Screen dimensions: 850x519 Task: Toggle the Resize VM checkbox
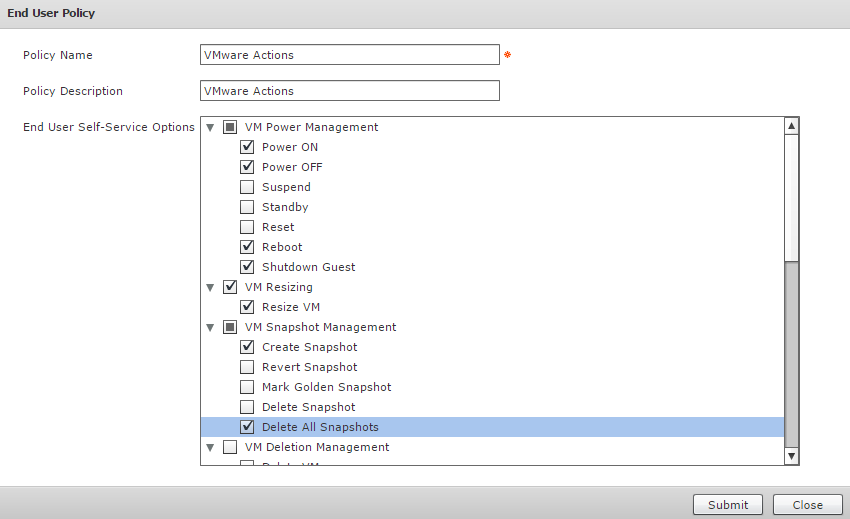tap(247, 307)
